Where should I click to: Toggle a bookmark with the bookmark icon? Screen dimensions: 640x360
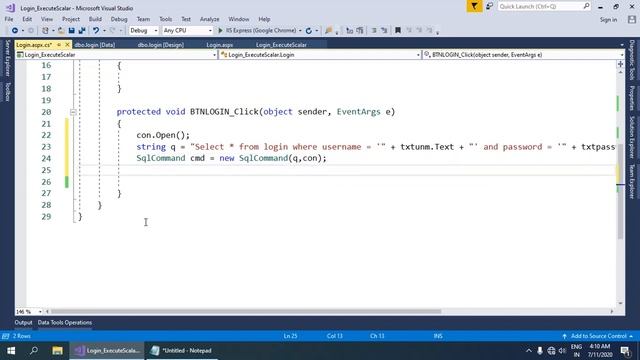click(x=398, y=31)
